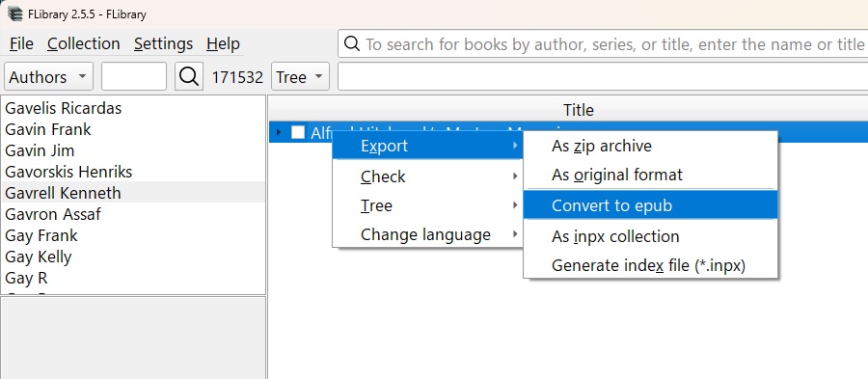Select author Gavin Jim

tap(133, 150)
